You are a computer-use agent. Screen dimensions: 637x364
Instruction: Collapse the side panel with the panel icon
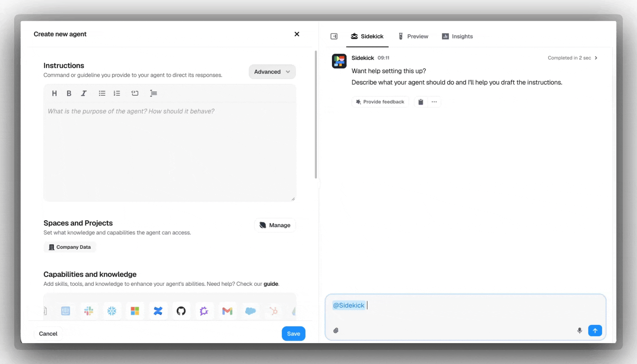point(334,36)
